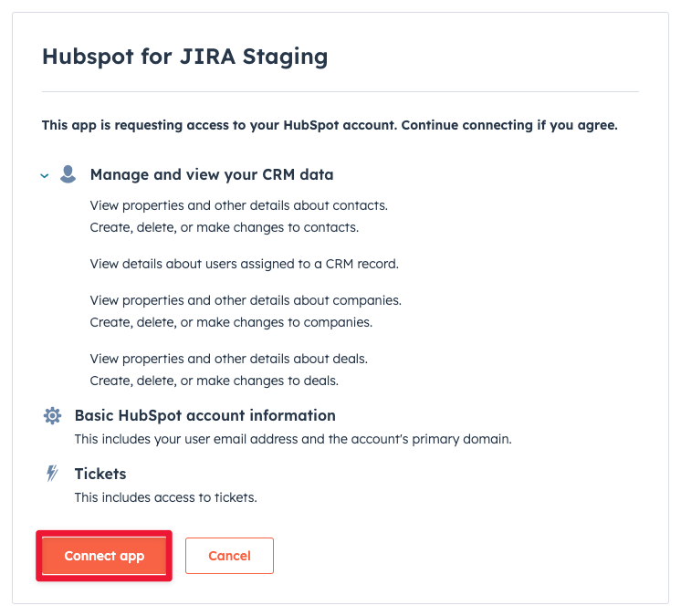Click the Hubspot for JIRA Staging title
This screenshot has width=681, height=616.
pyautogui.click(x=185, y=57)
